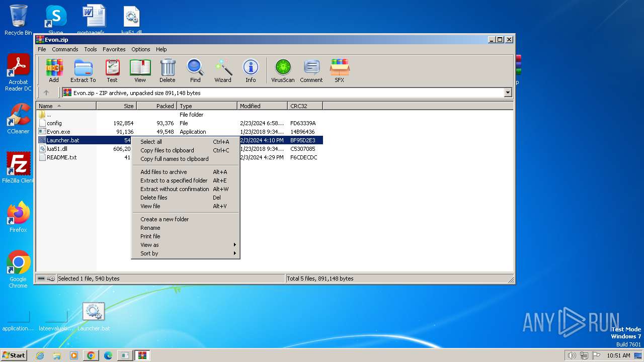
Task: Select the README.txt file row
Action: 85,157
